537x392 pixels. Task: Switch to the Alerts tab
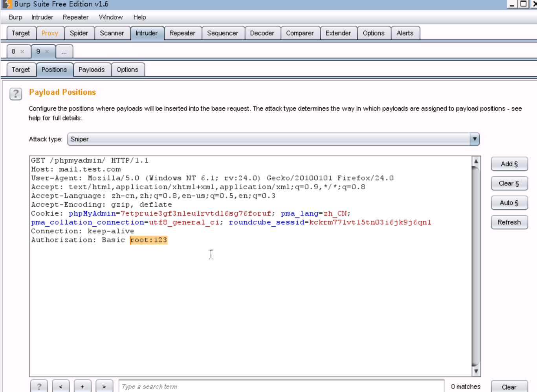(x=405, y=33)
